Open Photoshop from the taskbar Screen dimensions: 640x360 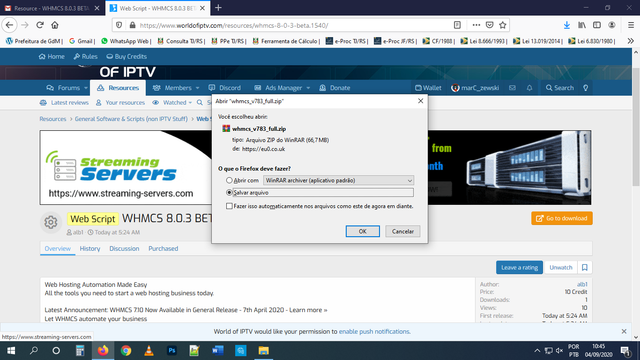172,351
